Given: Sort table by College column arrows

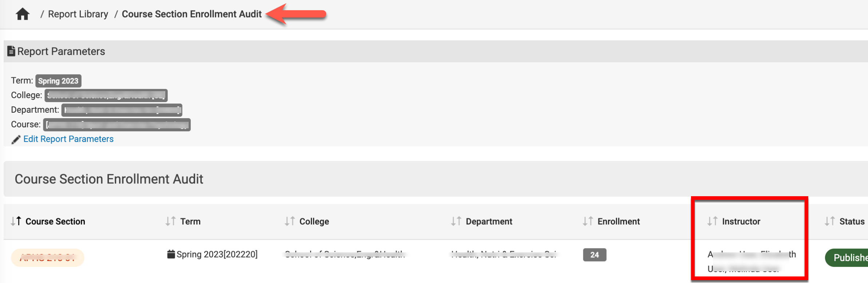Looking at the screenshot, I should click(x=290, y=221).
